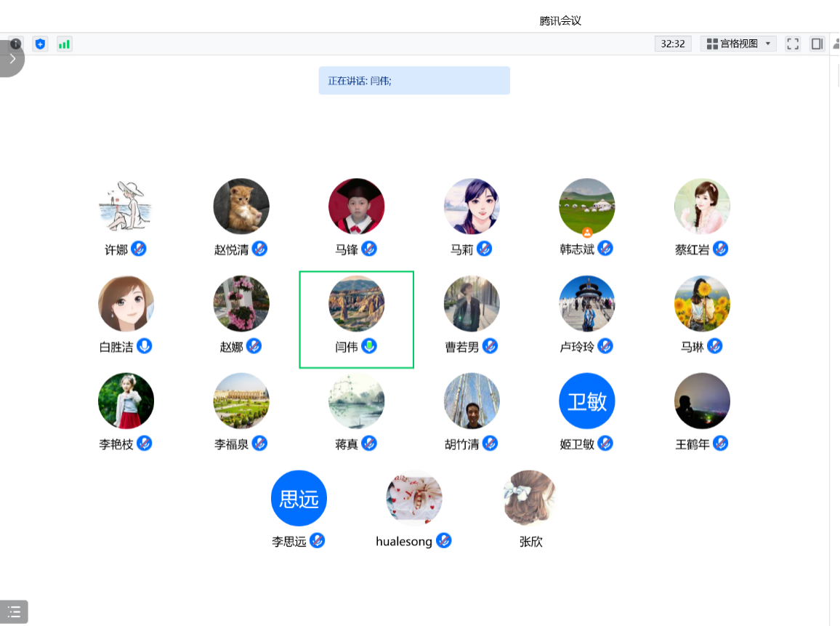
Task: Select 赵悦清's cat avatar
Action: tap(241, 206)
